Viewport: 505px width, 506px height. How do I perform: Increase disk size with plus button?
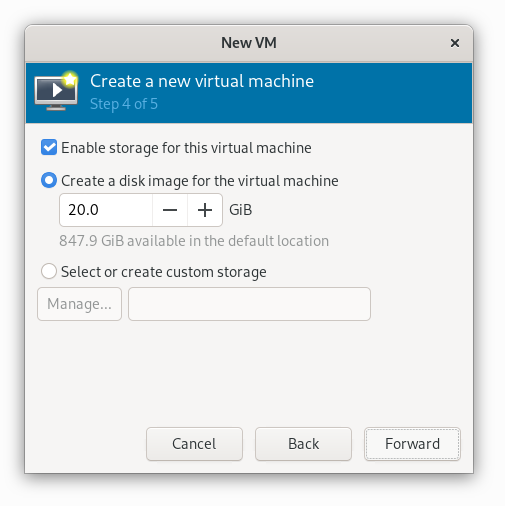(205, 210)
